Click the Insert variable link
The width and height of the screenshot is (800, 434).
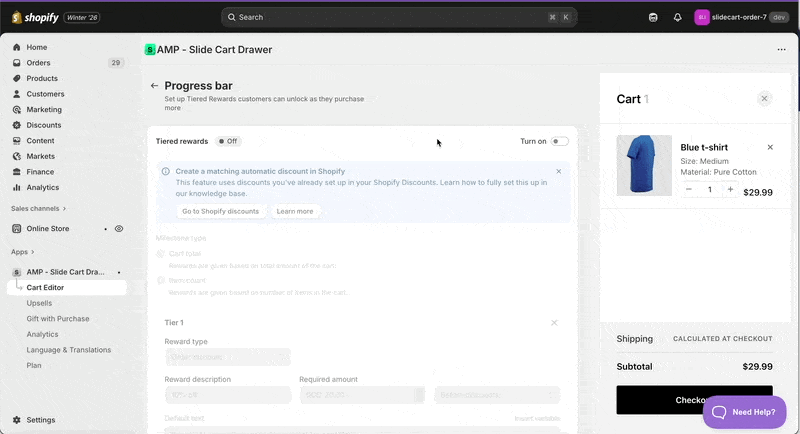[537, 418]
